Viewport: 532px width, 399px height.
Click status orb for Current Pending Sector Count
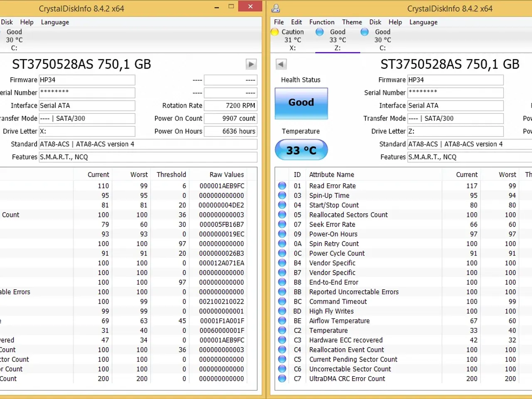point(282,359)
